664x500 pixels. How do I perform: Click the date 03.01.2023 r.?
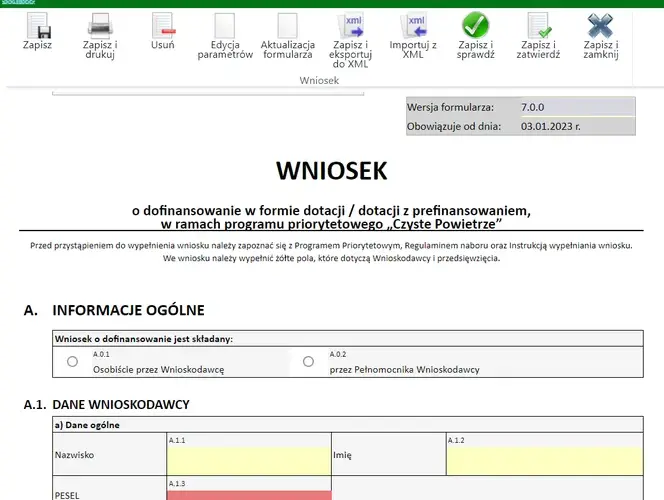(551, 127)
